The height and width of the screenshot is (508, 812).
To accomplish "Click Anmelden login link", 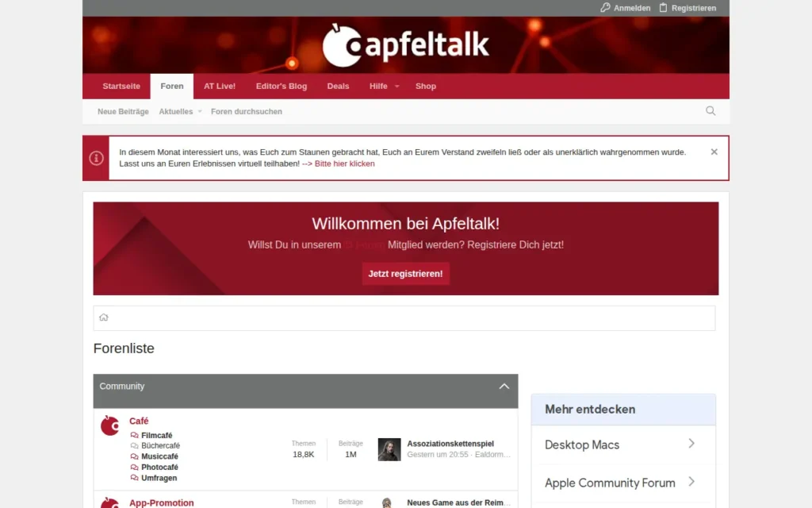I will (x=632, y=8).
